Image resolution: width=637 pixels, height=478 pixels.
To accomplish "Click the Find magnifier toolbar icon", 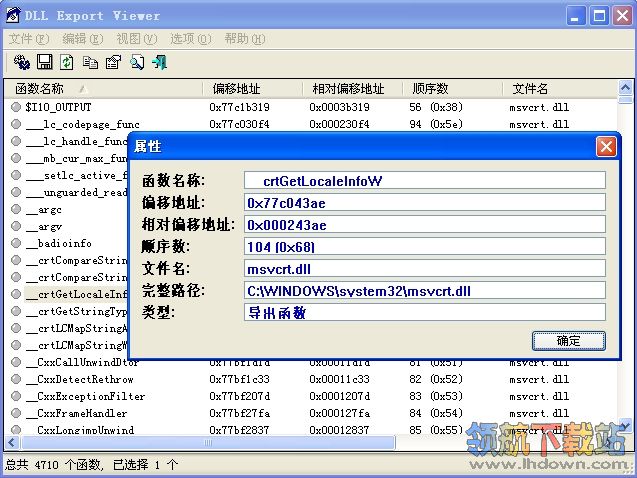I will (x=137, y=62).
